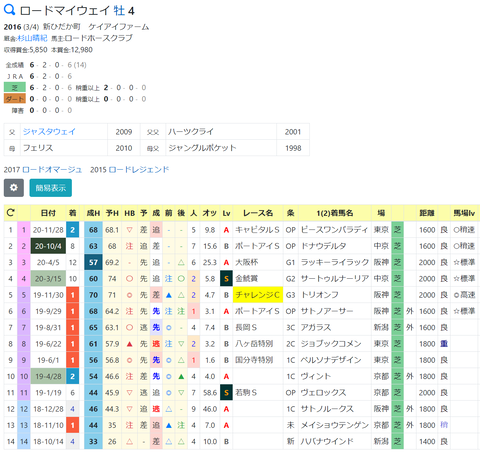Click 重 track condition on 19-6/22 row
The height and width of the screenshot is (454, 480).
[x=444, y=344]
